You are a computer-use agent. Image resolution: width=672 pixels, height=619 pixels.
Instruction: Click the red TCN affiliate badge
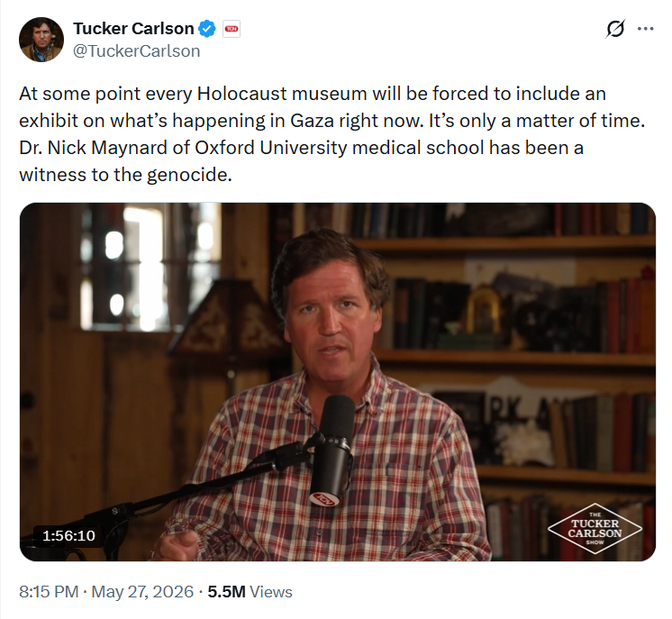tap(232, 29)
